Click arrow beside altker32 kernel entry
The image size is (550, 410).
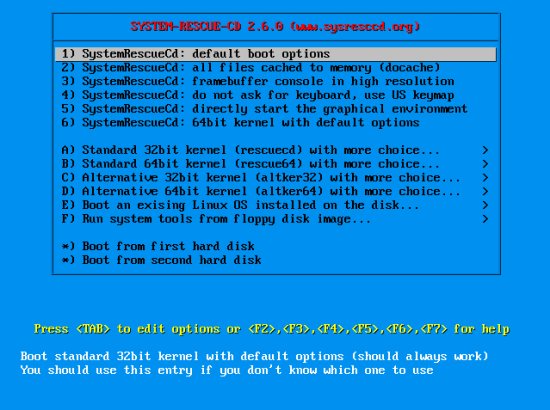click(x=485, y=177)
